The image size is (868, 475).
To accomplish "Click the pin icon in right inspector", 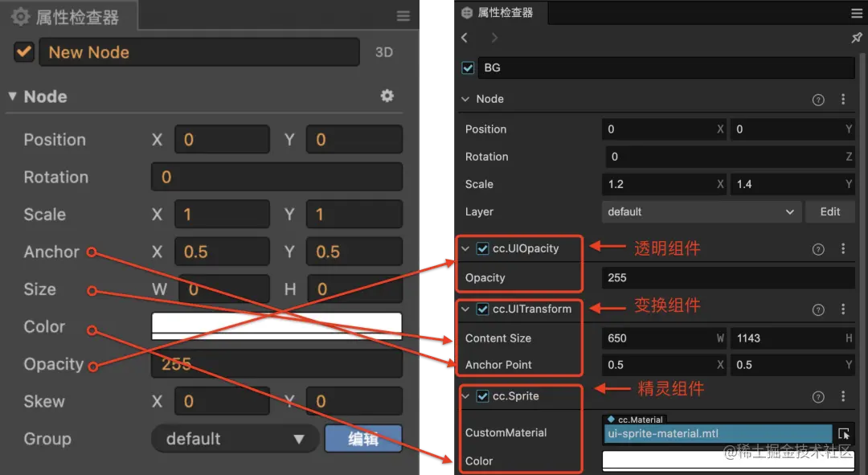I will click(x=857, y=38).
